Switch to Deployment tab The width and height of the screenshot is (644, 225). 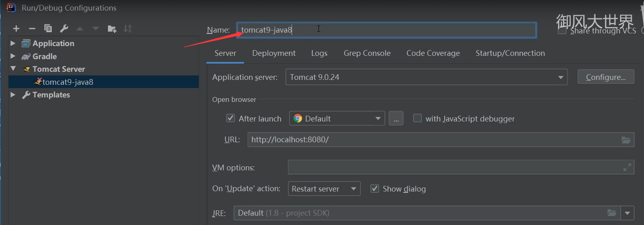coord(274,53)
